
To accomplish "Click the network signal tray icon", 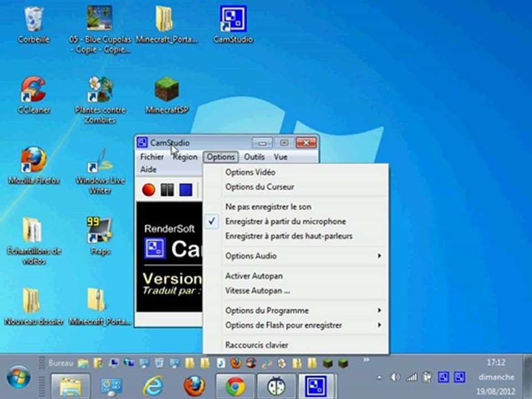I will click(x=412, y=377).
